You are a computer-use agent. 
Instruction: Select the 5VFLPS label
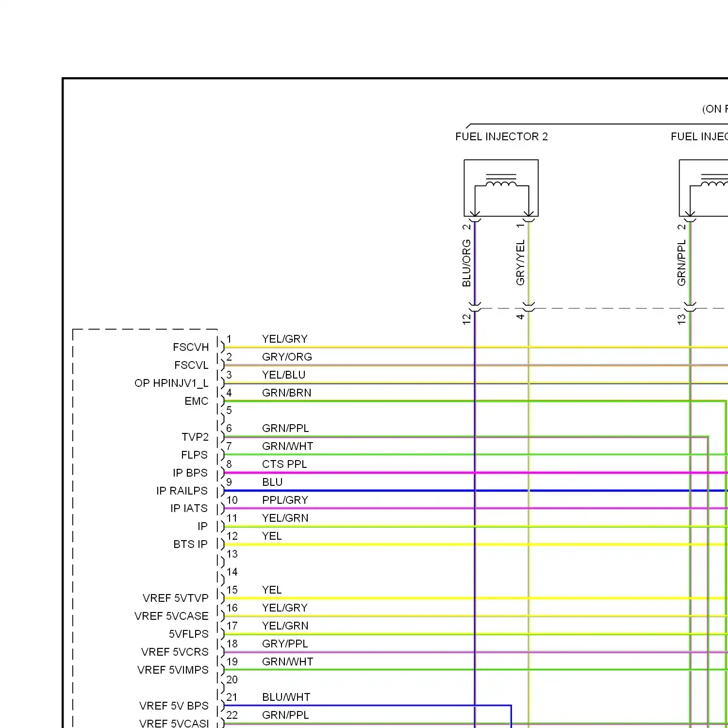pyautogui.click(x=189, y=634)
